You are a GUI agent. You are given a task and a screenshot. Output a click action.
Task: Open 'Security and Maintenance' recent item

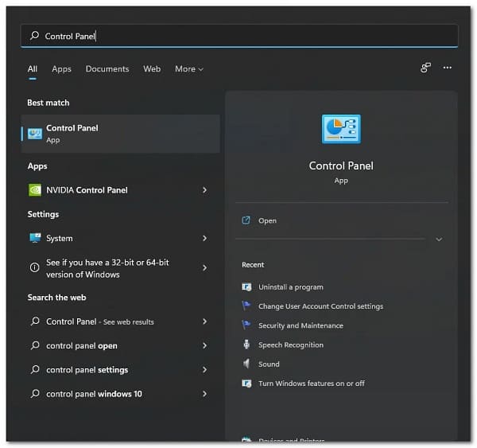[x=301, y=325]
